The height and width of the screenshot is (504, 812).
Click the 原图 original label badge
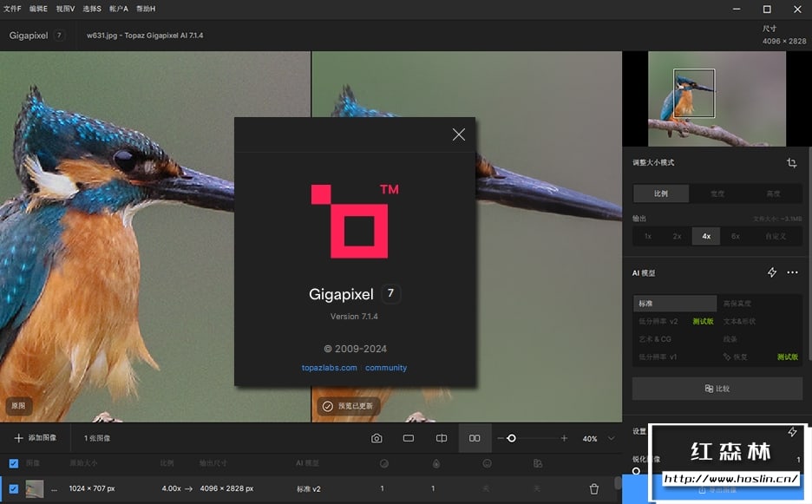tap(18, 406)
